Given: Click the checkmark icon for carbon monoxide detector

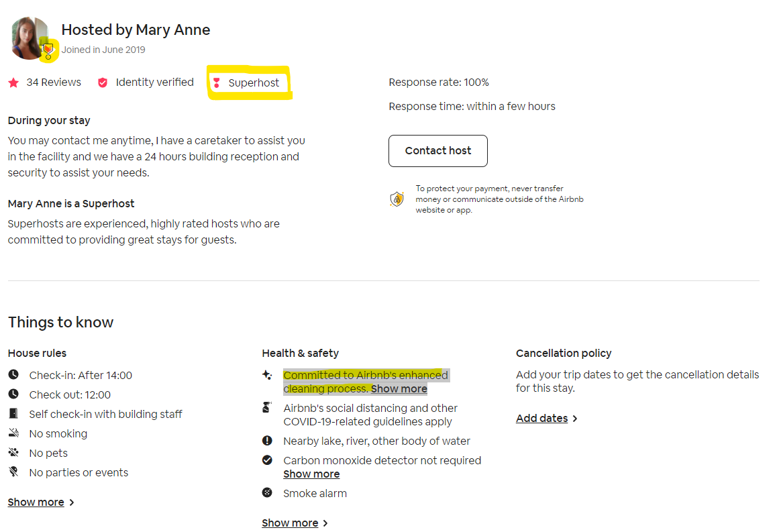Looking at the screenshot, I should click(267, 460).
